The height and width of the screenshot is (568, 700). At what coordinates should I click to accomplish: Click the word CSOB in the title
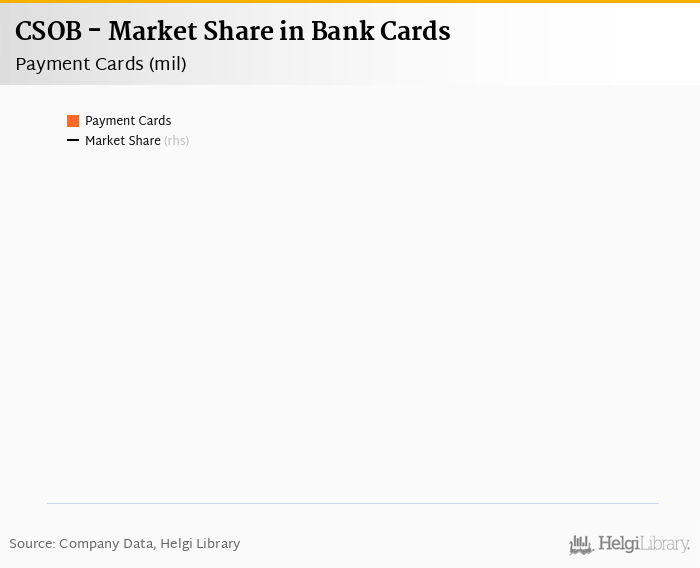49,31
